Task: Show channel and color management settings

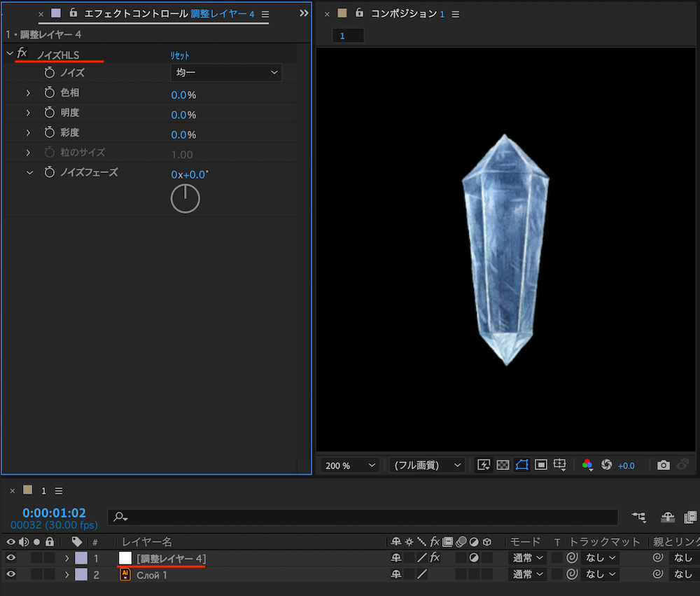Action: 587,465
